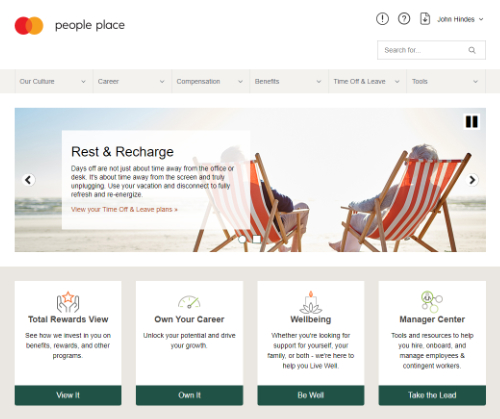This screenshot has width=500, height=419.
Task: Click the Mastercard logo
Action: (x=29, y=25)
